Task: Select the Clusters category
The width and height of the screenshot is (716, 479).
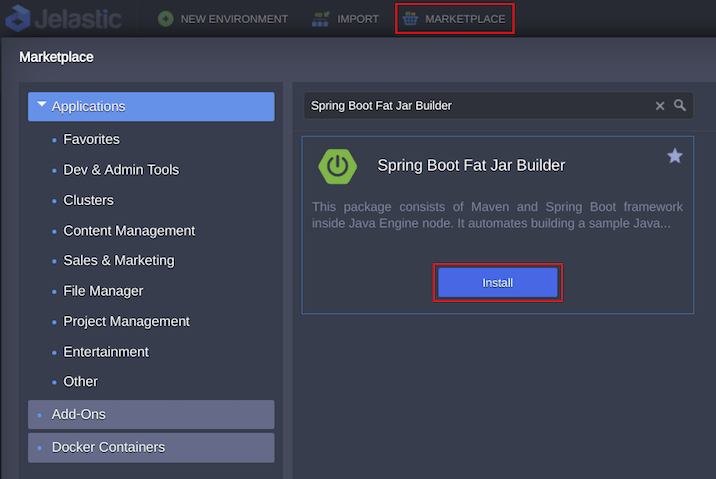Action: 89,200
